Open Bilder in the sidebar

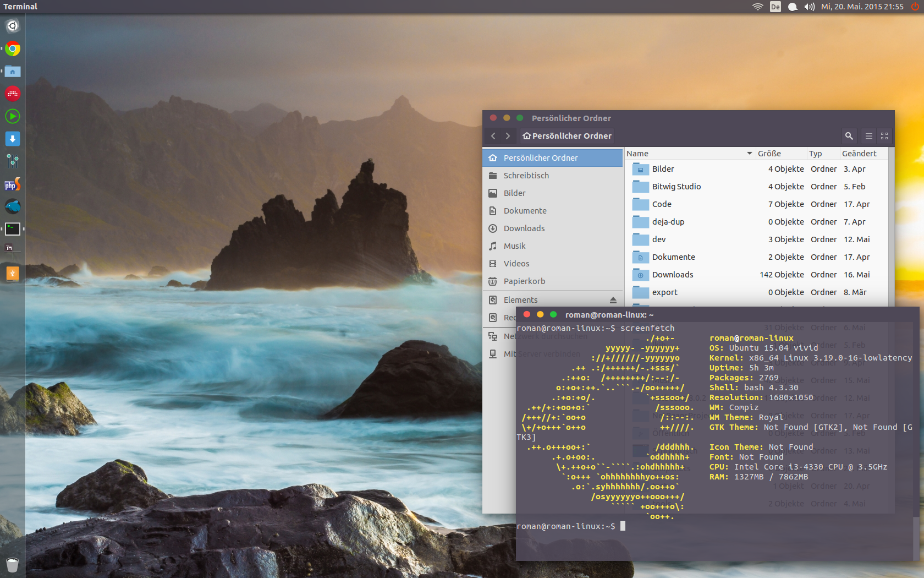click(553, 193)
